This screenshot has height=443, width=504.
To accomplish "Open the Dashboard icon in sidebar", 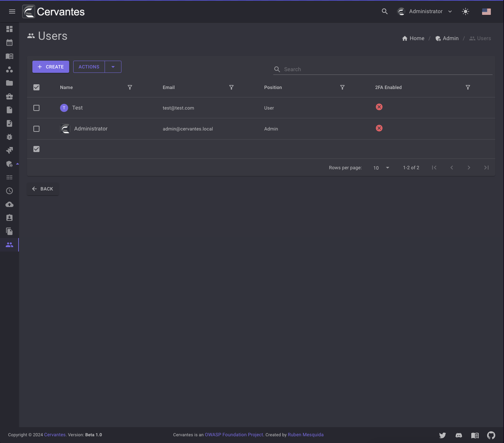I will pos(9,29).
